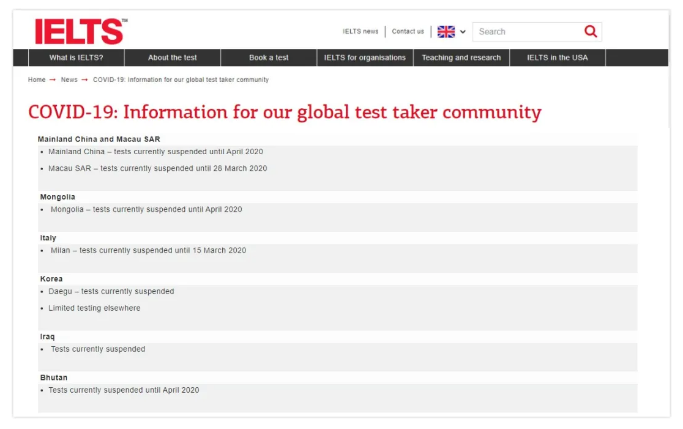The width and height of the screenshot is (683, 429).
Task: Click the Mainland China and Macau SAR heading
Action: click(99, 139)
